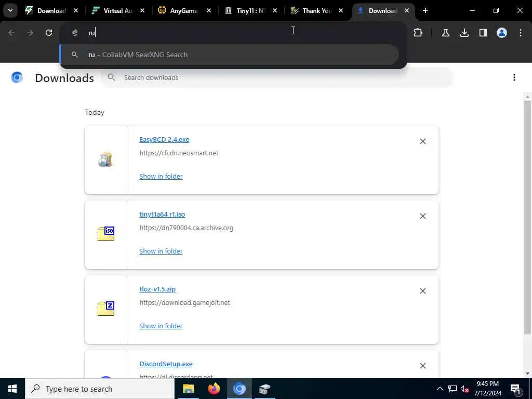
Task: Open the toolbar downloads icon
Action: point(464,33)
